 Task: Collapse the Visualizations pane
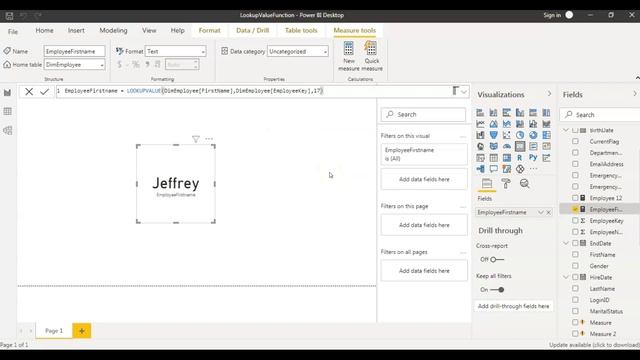point(549,94)
